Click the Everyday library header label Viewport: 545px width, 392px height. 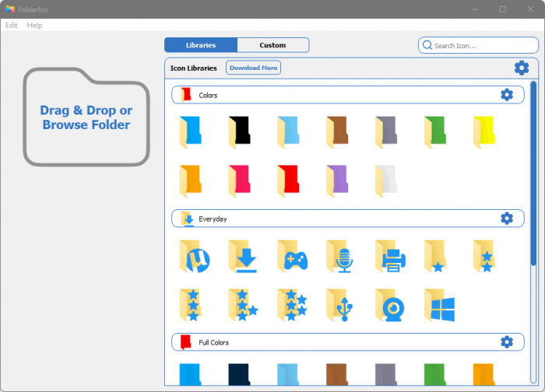(x=213, y=219)
